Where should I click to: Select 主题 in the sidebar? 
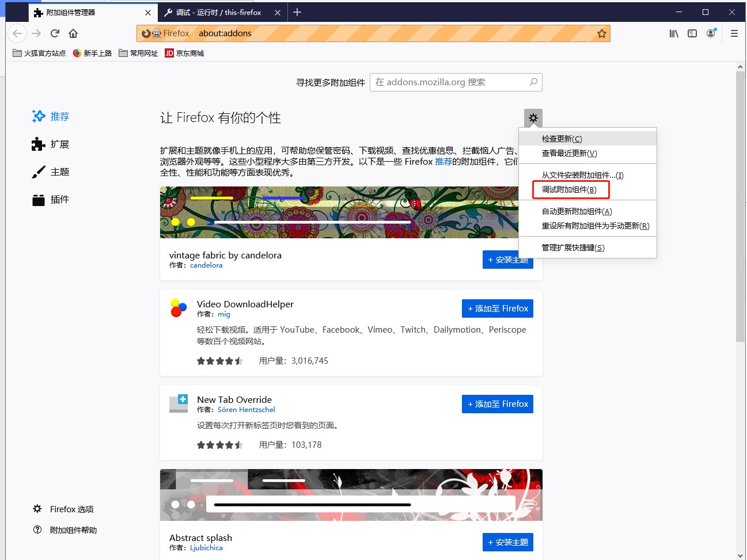51,172
